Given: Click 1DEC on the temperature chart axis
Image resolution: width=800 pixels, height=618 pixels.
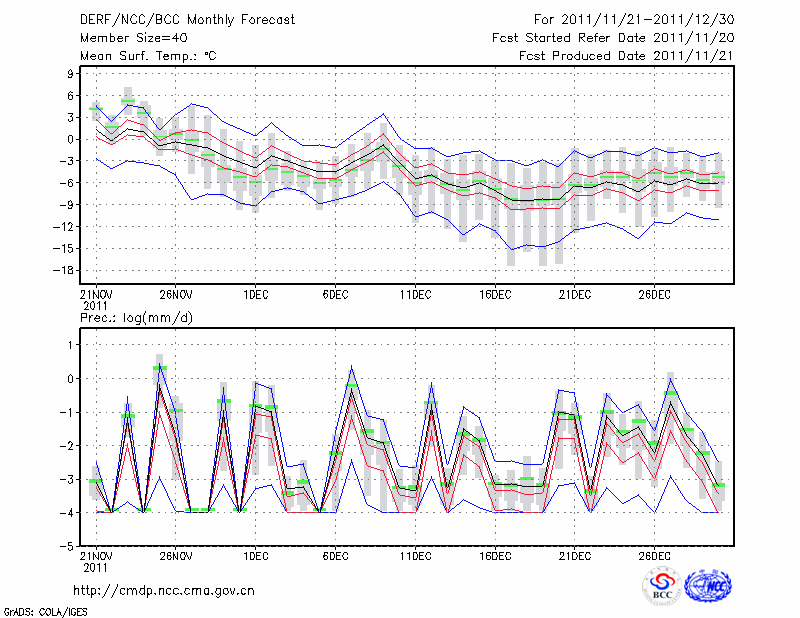Looking at the screenshot, I should pos(255,294).
